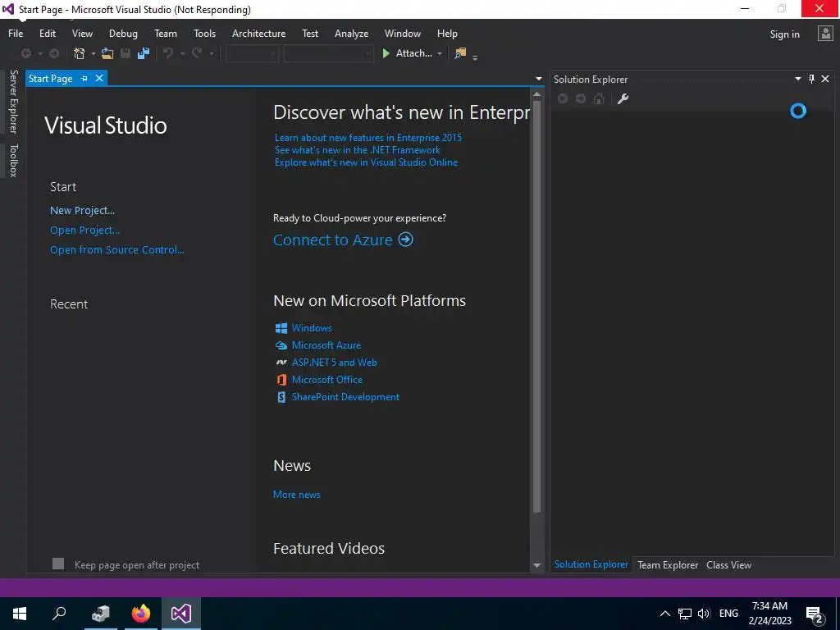The height and width of the screenshot is (630, 840).
Task: Click Sign in at top right
Action: (785, 34)
